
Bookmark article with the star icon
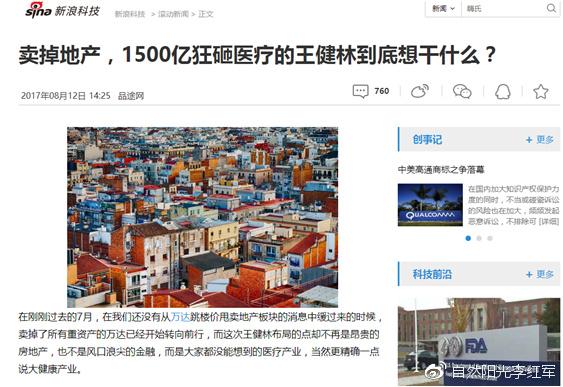coord(541,92)
